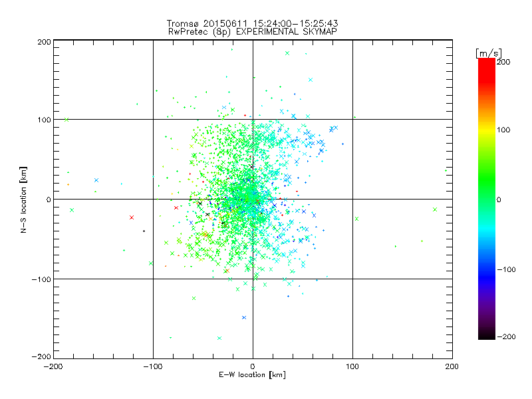
Task: Click the x-axis tick label '-100'
Action: (153, 366)
